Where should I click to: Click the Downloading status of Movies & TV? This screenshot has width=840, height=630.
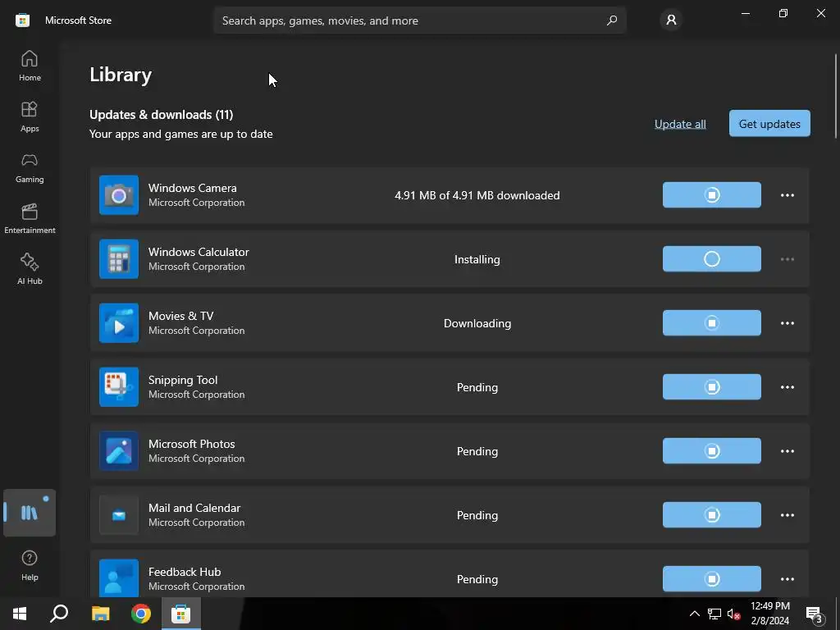(477, 323)
